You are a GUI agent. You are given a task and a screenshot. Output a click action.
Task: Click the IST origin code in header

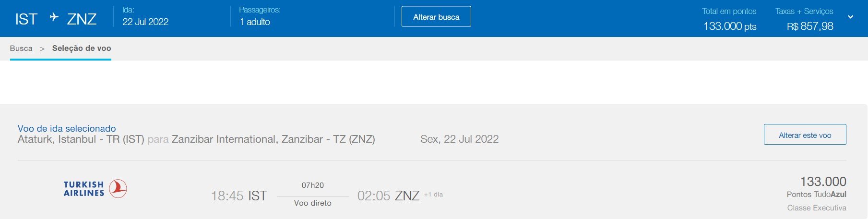point(26,19)
